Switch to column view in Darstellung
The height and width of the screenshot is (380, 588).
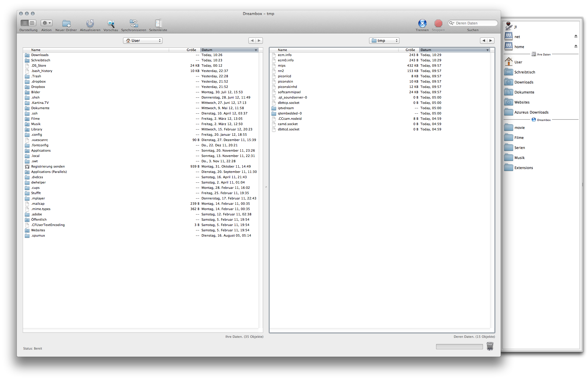coord(32,23)
